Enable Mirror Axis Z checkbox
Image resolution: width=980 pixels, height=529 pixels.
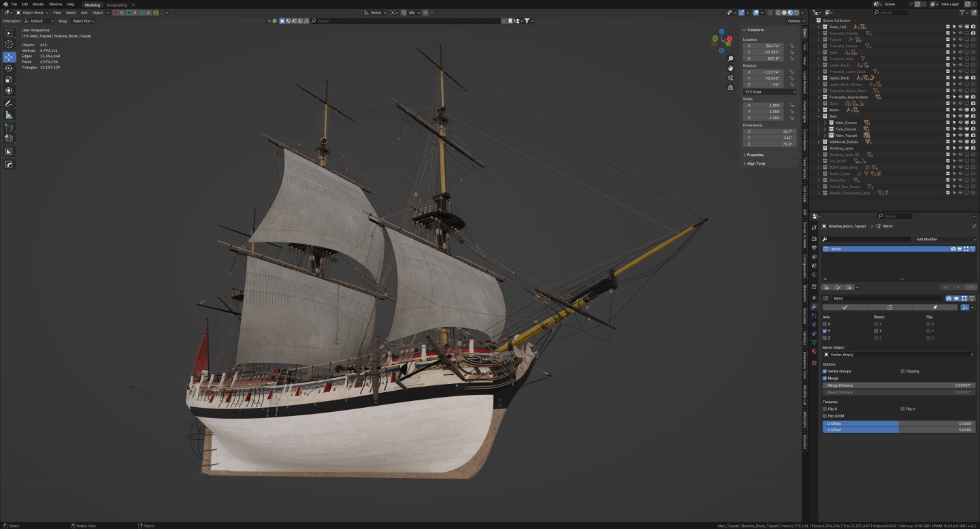[x=825, y=338]
